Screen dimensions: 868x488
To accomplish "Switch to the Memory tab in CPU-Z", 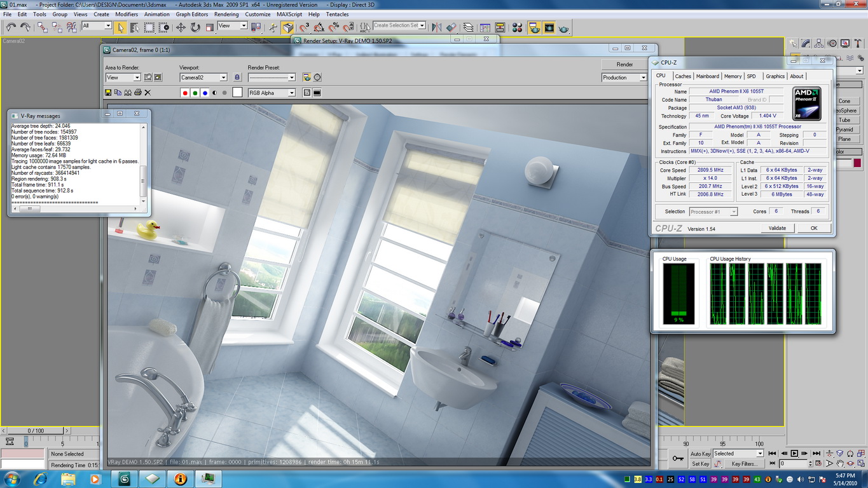I will click(x=733, y=76).
